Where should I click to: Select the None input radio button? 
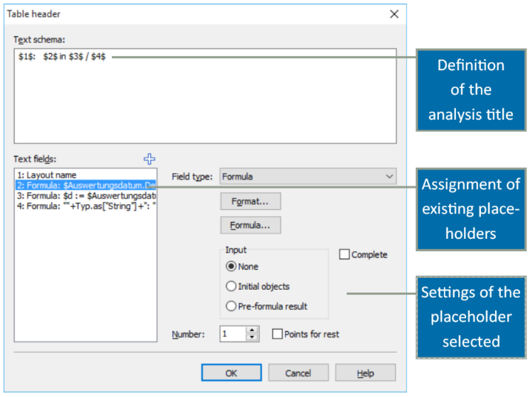pos(232,266)
